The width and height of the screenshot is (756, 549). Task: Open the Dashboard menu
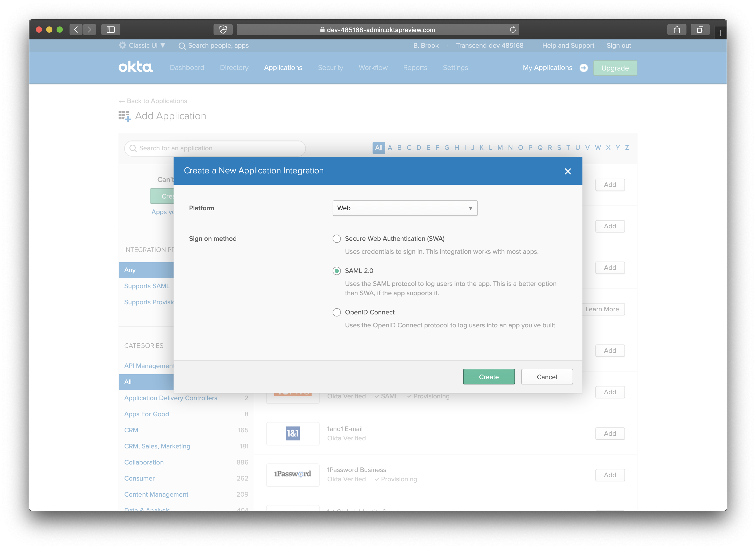coord(187,68)
